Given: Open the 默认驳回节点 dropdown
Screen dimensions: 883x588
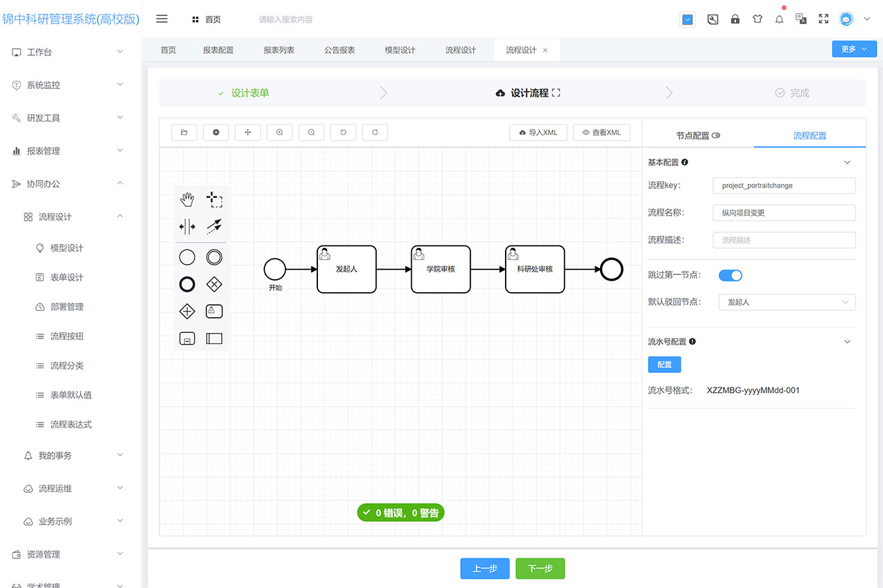Looking at the screenshot, I should tap(786, 302).
